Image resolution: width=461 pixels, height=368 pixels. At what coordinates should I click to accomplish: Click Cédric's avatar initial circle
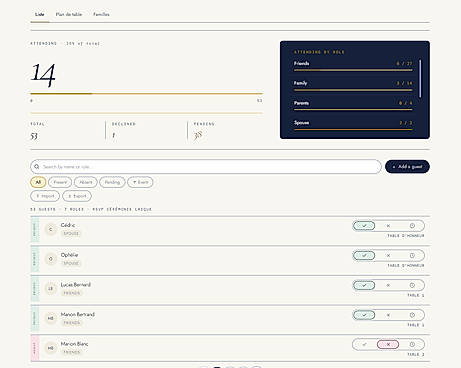(x=51, y=229)
